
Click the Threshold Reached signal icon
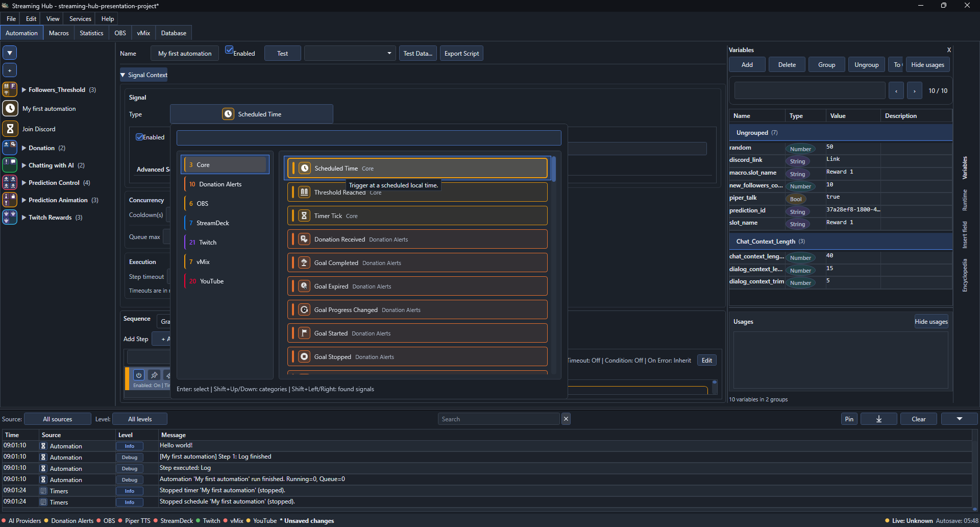pyautogui.click(x=304, y=192)
